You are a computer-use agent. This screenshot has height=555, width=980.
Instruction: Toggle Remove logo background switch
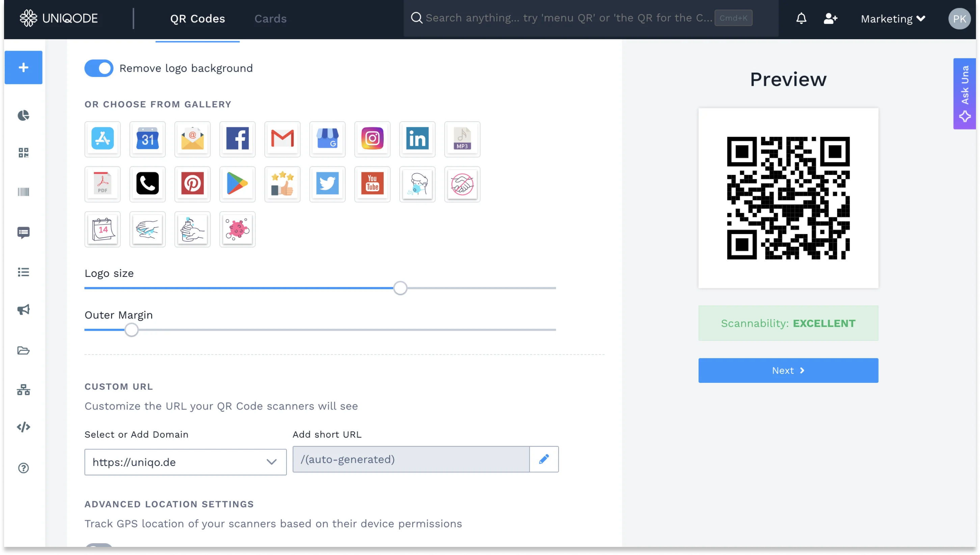(x=99, y=68)
